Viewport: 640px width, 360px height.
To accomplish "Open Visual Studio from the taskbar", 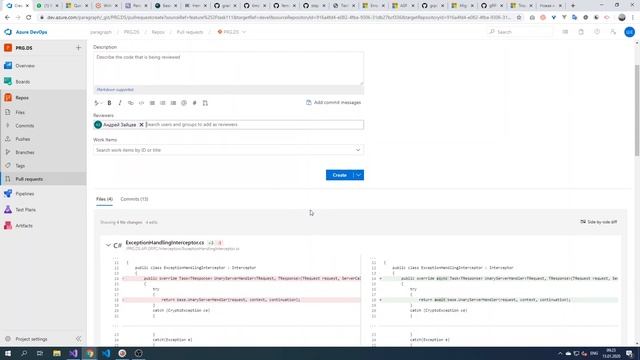I will (73, 353).
